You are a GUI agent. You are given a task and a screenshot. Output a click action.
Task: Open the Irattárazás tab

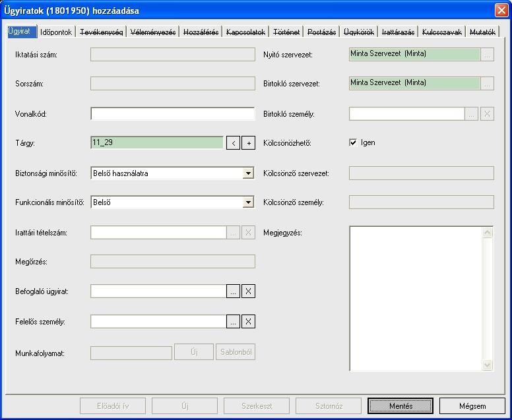398,32
